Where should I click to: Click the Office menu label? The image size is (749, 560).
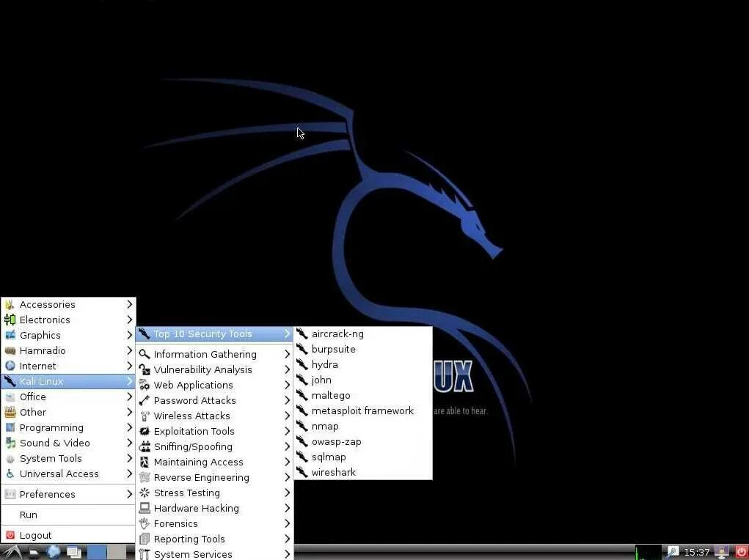click(32, 397)
